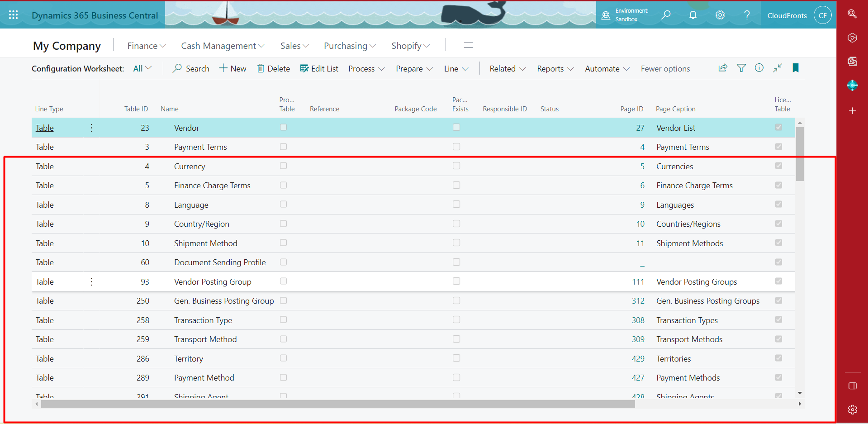
Task: Click the bookmark icon in toolbar
Action: 796,68
